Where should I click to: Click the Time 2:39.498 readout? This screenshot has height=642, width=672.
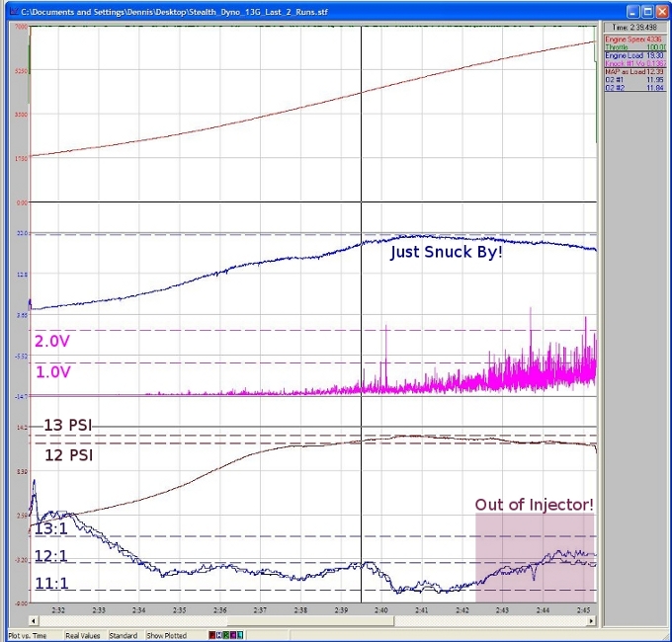click(634, 28)
